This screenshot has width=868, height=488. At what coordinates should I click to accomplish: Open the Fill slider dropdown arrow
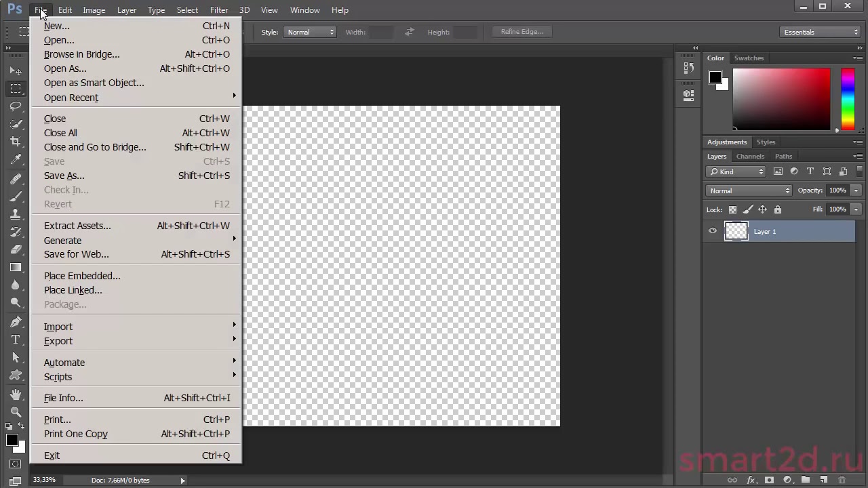click(856, 209)
